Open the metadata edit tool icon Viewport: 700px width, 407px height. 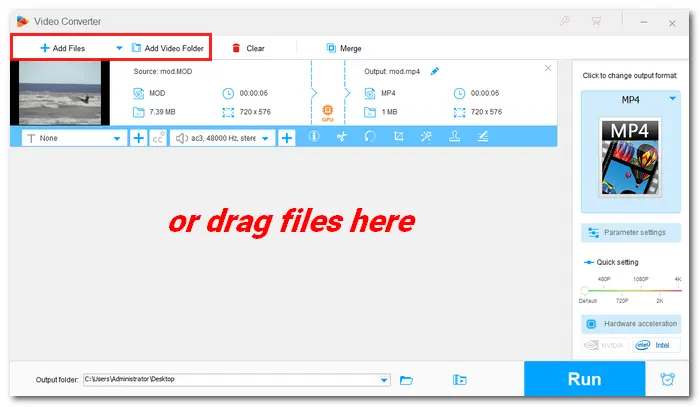483,136
